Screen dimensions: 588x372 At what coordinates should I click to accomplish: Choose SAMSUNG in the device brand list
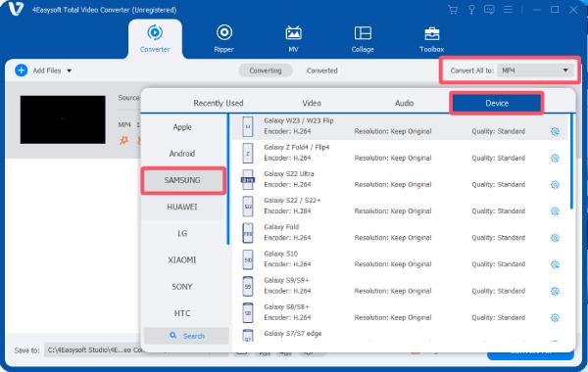point(182,180)
